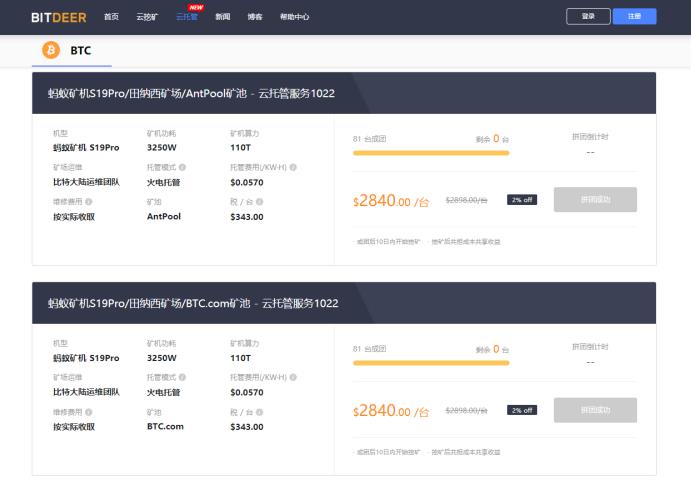Open 托管模式 info icon in AntPool card
Screen dimensions: 691x494
click(x=182, y=167)
